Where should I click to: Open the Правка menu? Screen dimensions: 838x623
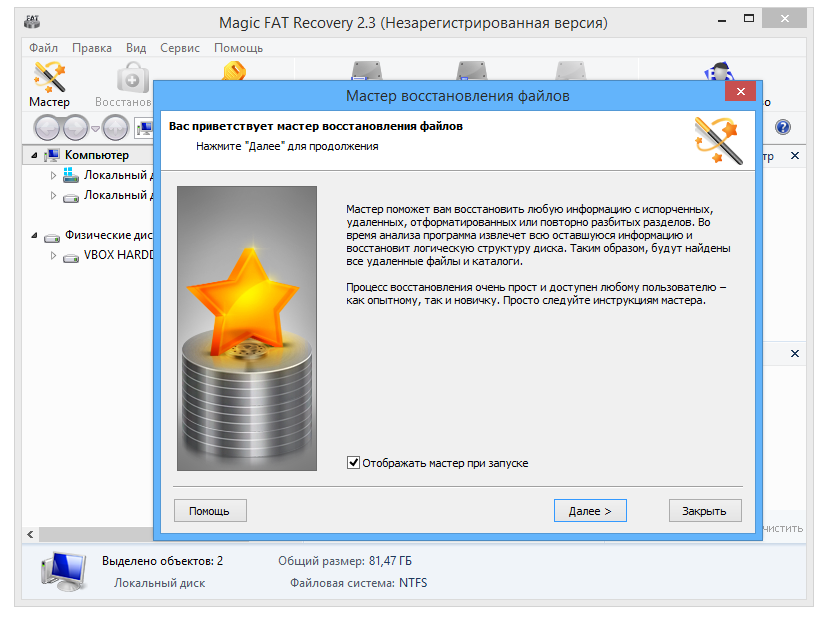coord(92,48)
